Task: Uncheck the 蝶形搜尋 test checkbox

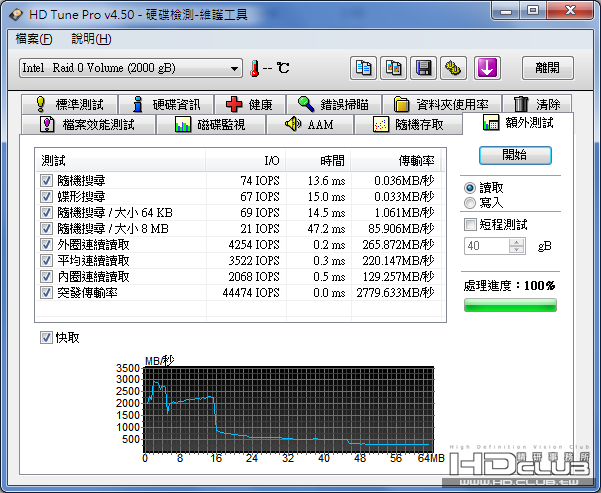Action: [46, 196]
